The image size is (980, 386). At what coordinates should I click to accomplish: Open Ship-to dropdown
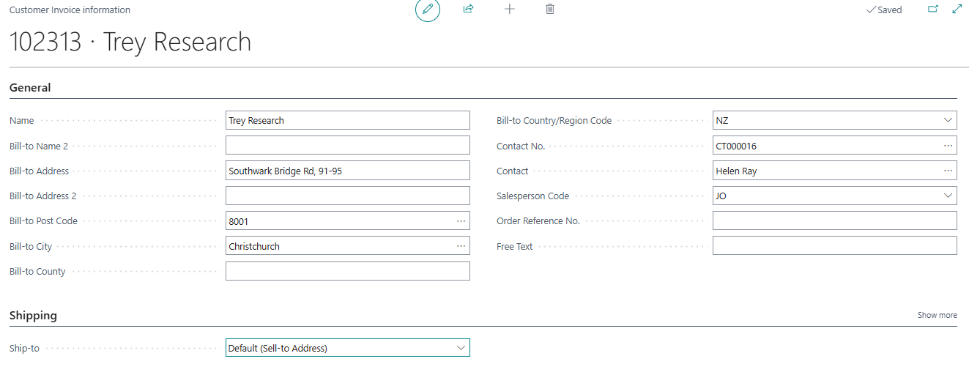tap(461, 348)
